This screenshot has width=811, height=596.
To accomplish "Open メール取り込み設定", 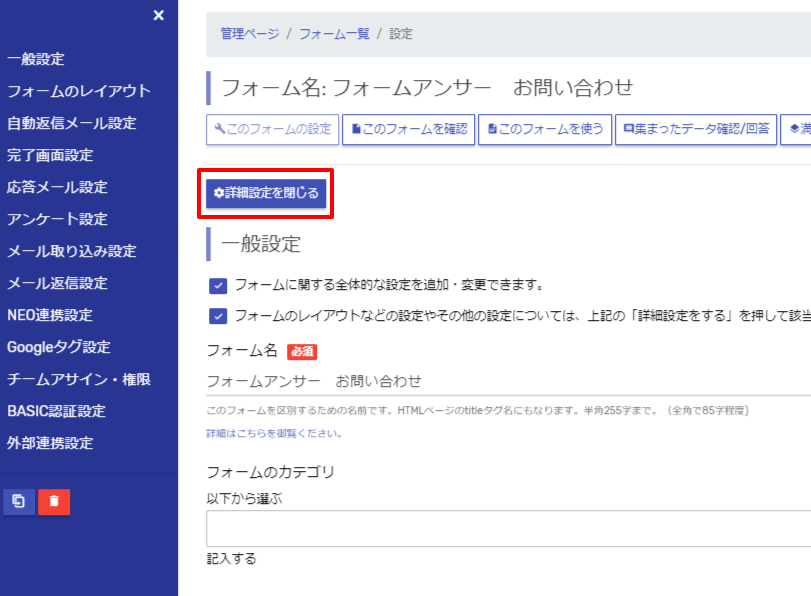I will (72, 251).
